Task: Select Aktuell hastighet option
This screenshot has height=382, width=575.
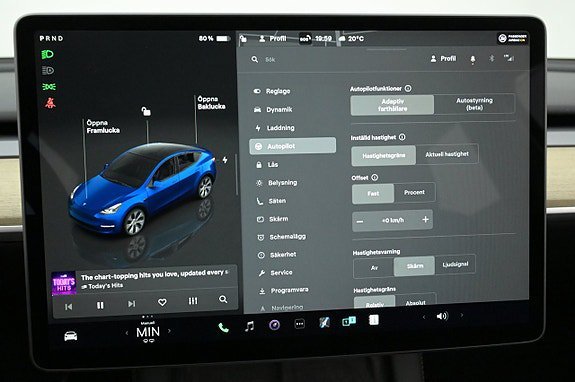Action: [447, 154]
